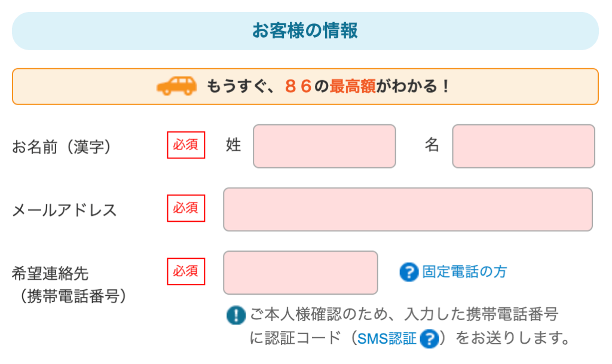This screenshot has height=364, width=612.
Task: Click the お名前（漢字）field label
Action: pyautogui.click(x=62, y=147)
